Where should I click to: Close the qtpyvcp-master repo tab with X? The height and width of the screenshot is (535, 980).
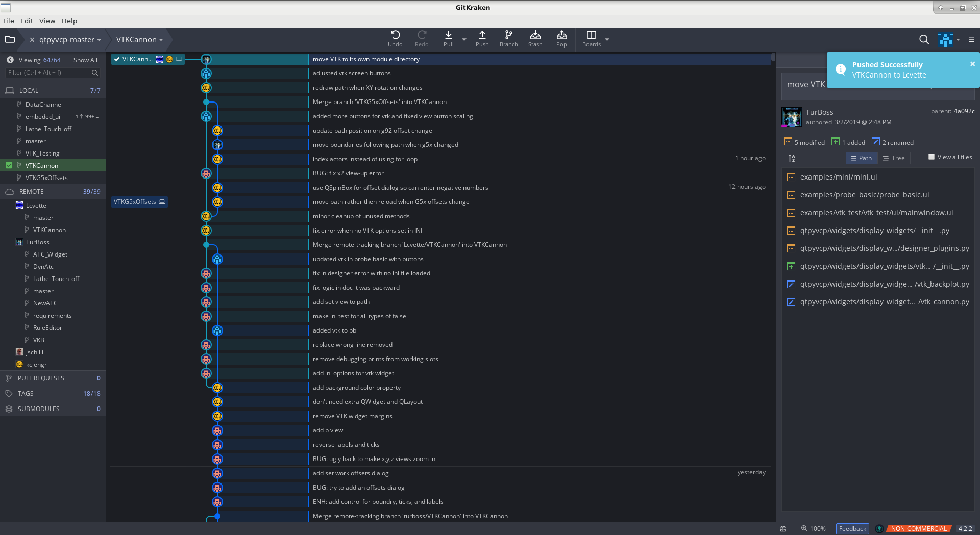click(x=32, y=40)
